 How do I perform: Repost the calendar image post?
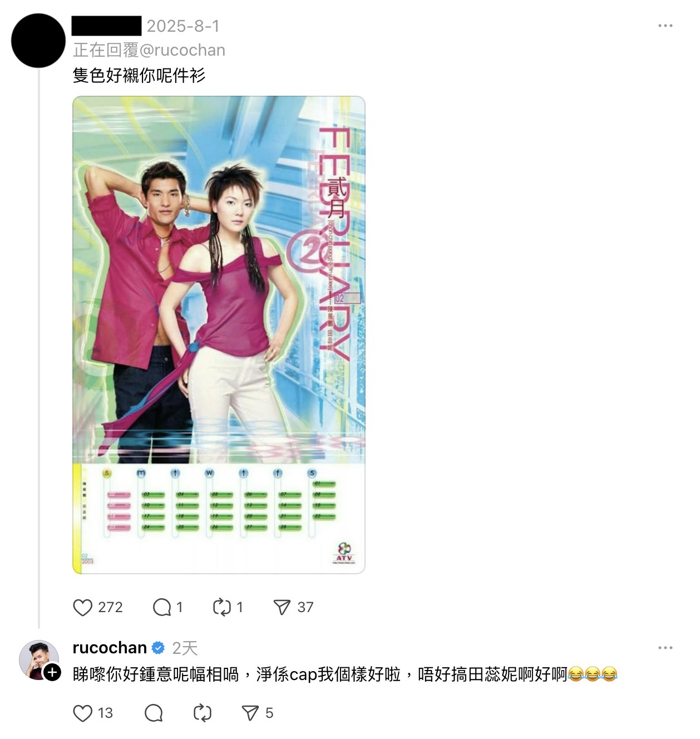[221, 607]
